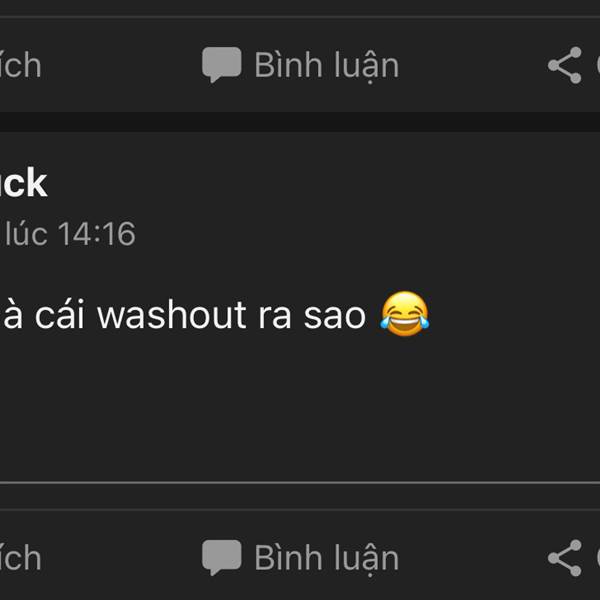Screen dimensions: 600x600
Task: Like the upper post via partial "ích" button
Action: [20, 65]
